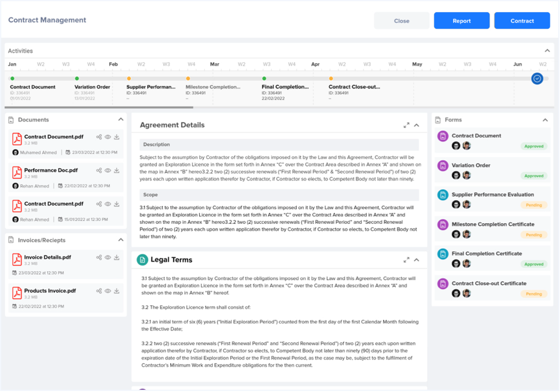
Task: View Products Invoice.pdf using eye icon
Action: pos(108,291)
